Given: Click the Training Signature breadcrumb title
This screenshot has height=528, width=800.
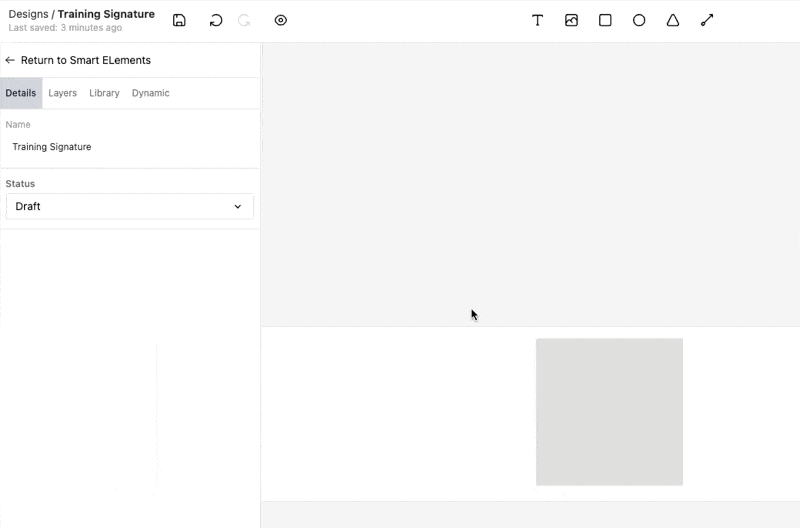Looking at the screenshot, I should pos(106,14).
